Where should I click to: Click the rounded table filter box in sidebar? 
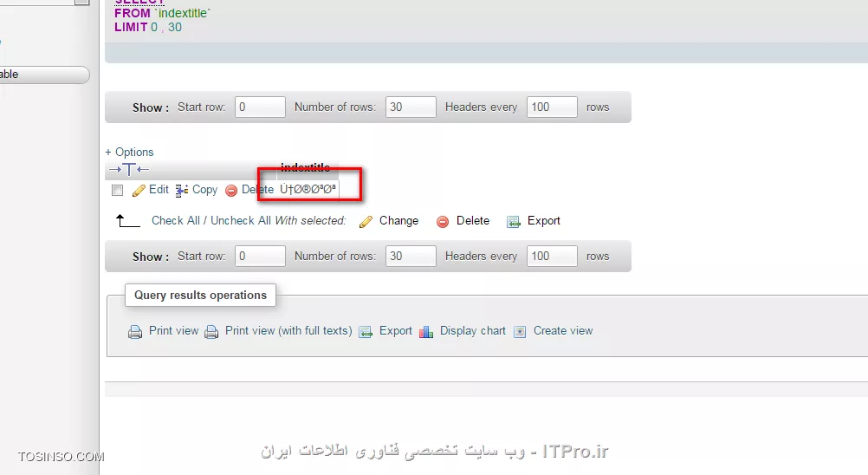pyautogui.click(x=44, y=75)
